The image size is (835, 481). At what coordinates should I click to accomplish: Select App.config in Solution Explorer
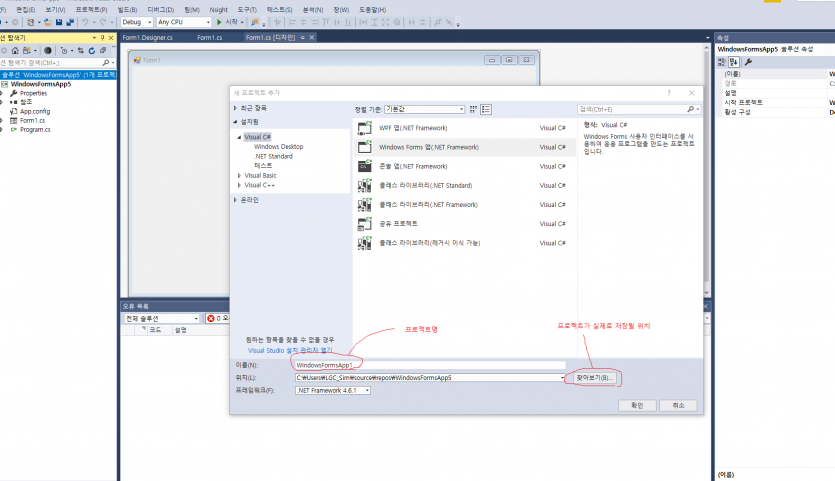click(35, 111)
